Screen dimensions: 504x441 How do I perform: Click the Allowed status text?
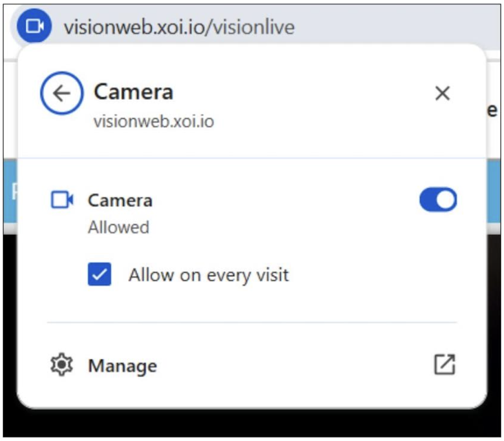pos(118,227)
